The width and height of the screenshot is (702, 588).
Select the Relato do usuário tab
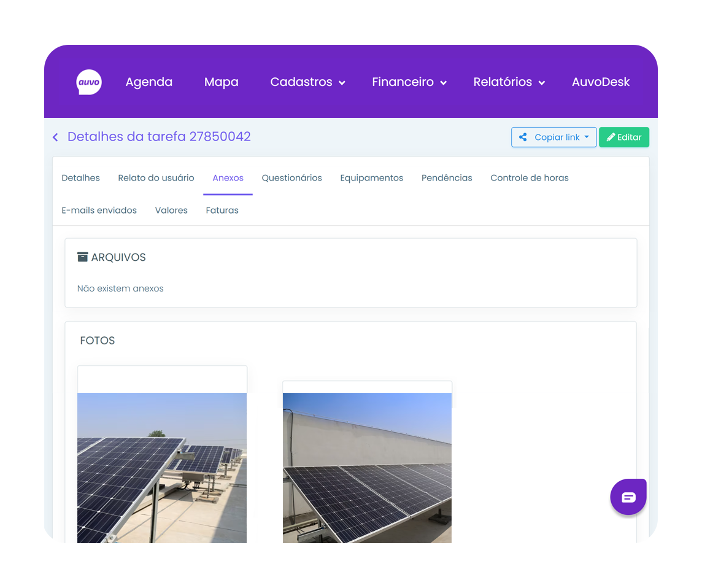(x=156, y=178)
